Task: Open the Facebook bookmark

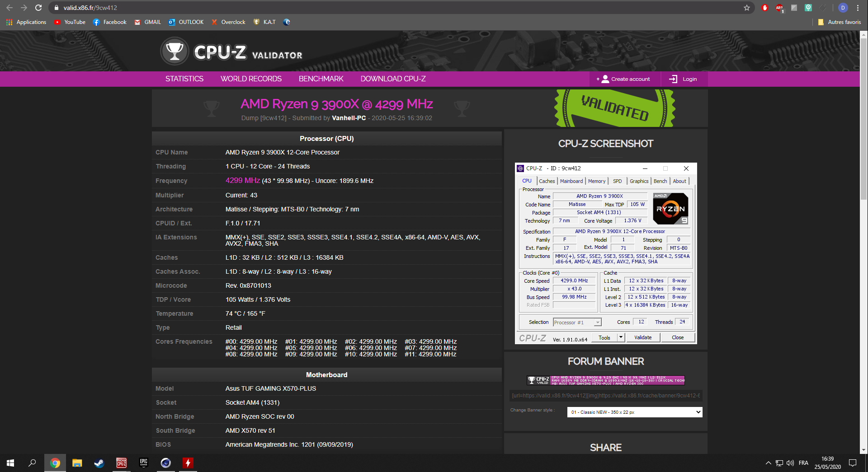Action: pyautogui.click(x=109, y=22)
